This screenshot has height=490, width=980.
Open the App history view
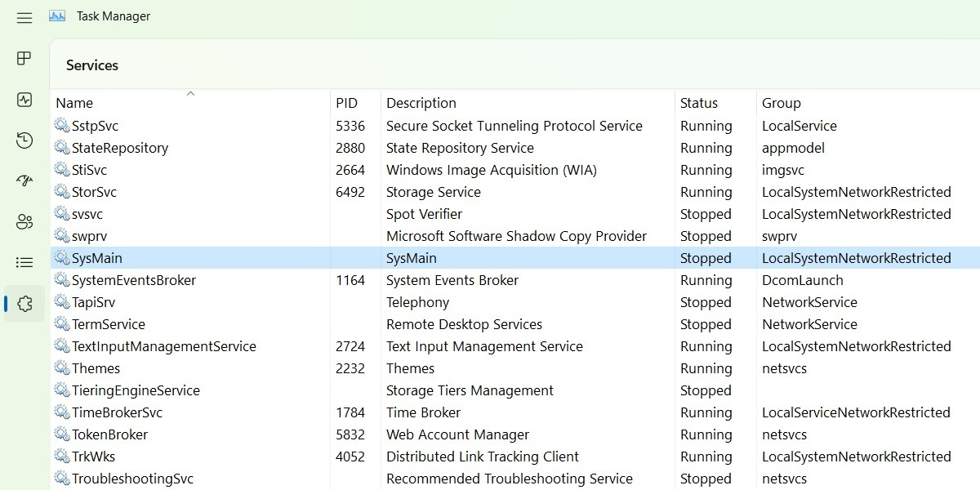coord(24,140)
